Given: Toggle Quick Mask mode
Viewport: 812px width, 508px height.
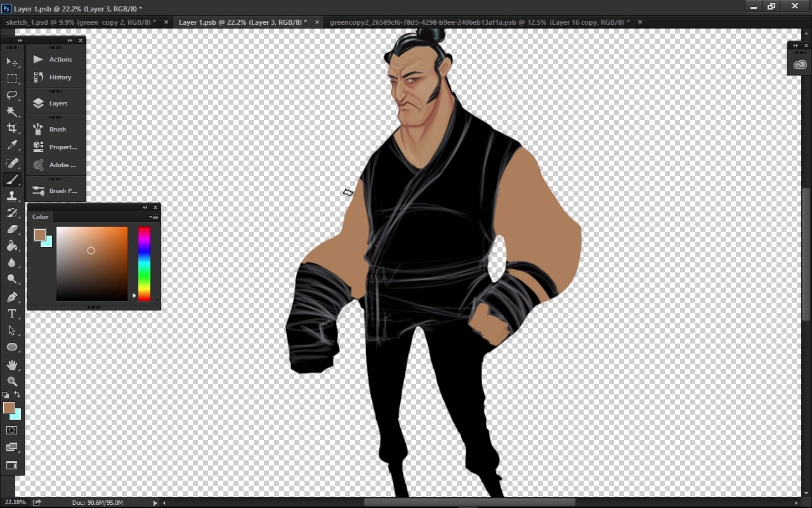Looking at the screenshot, I should (x=12, y=430).
